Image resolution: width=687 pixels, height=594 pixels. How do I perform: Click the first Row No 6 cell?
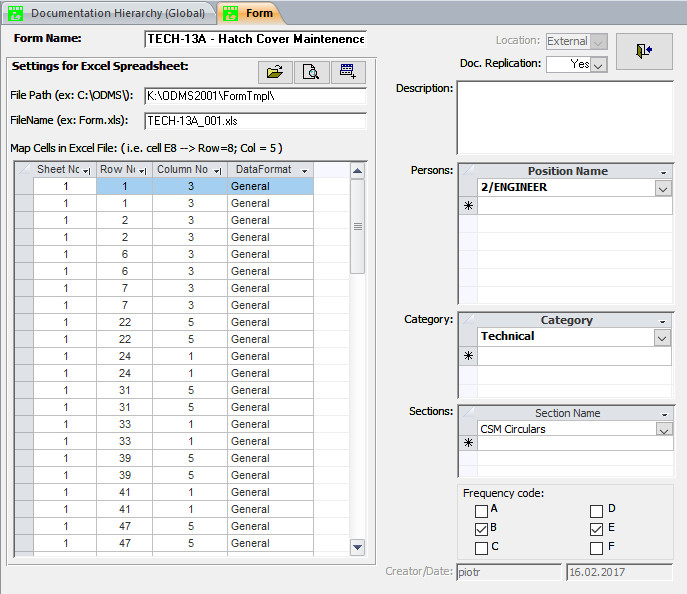[124, 254]
